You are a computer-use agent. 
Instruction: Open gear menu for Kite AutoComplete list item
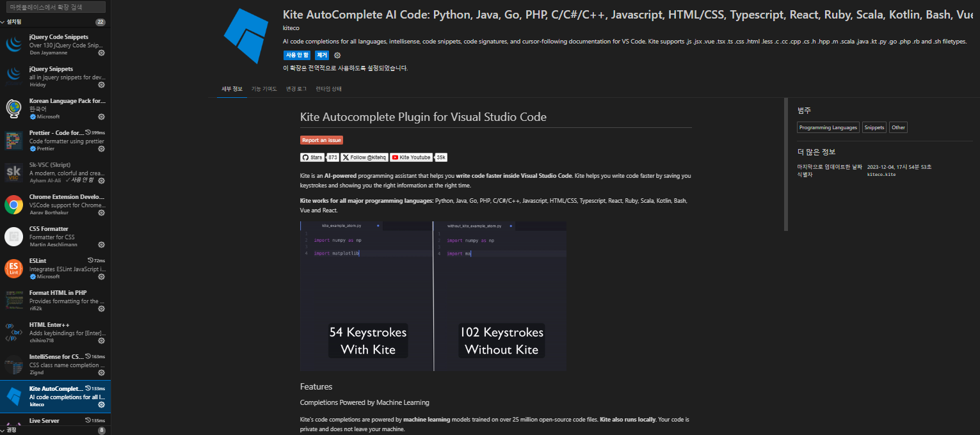tap(101, 405)
